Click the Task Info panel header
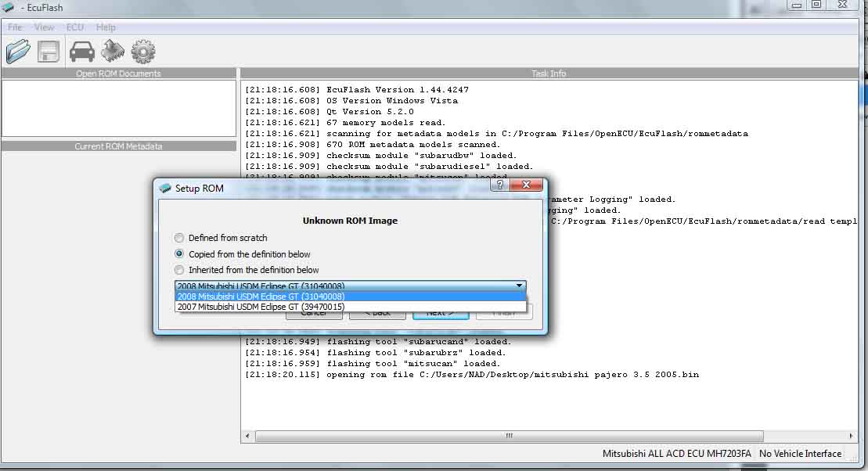Image resolution: width=868 pixels, height=471 pixels. click(549, 74)
